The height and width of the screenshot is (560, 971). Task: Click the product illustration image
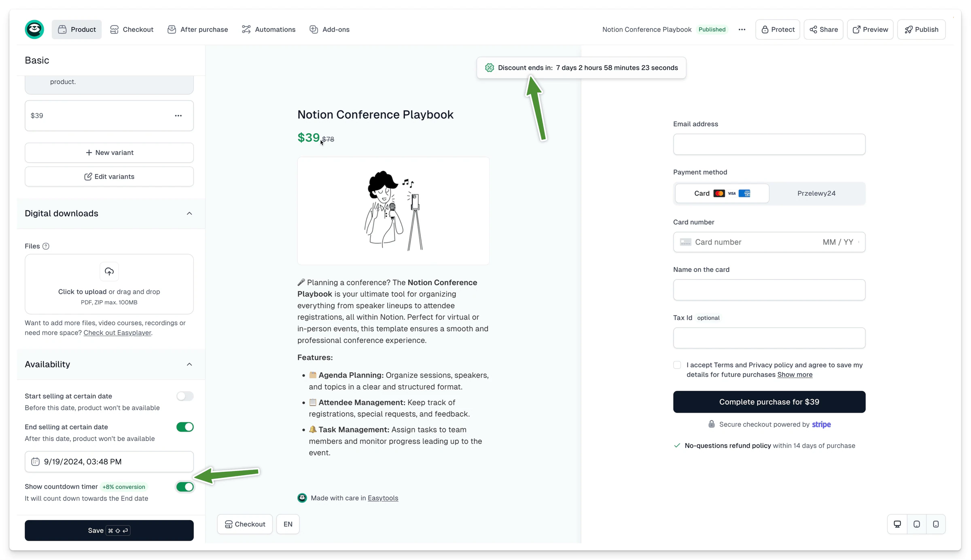pos(393,211)
